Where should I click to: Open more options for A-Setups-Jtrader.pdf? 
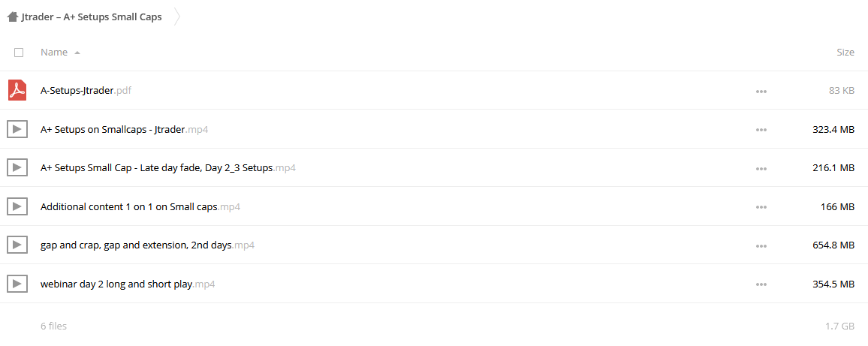click(761, 92)
